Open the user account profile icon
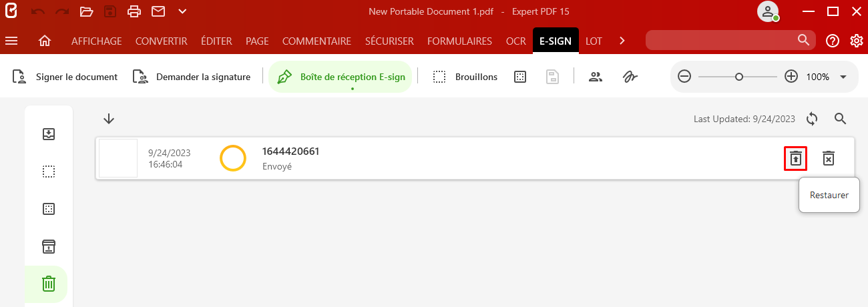This screenshot has width=868, height=307. [768, 11]
